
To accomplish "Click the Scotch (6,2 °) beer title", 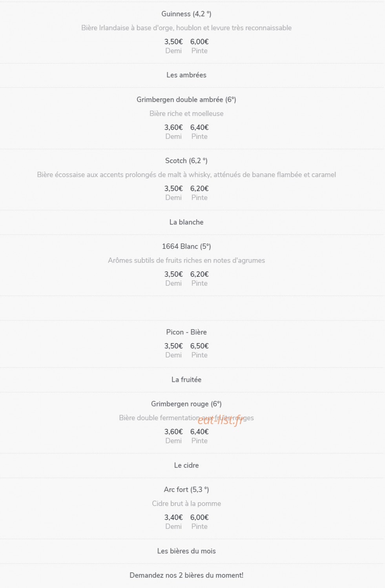I will (x=186, y=161).
